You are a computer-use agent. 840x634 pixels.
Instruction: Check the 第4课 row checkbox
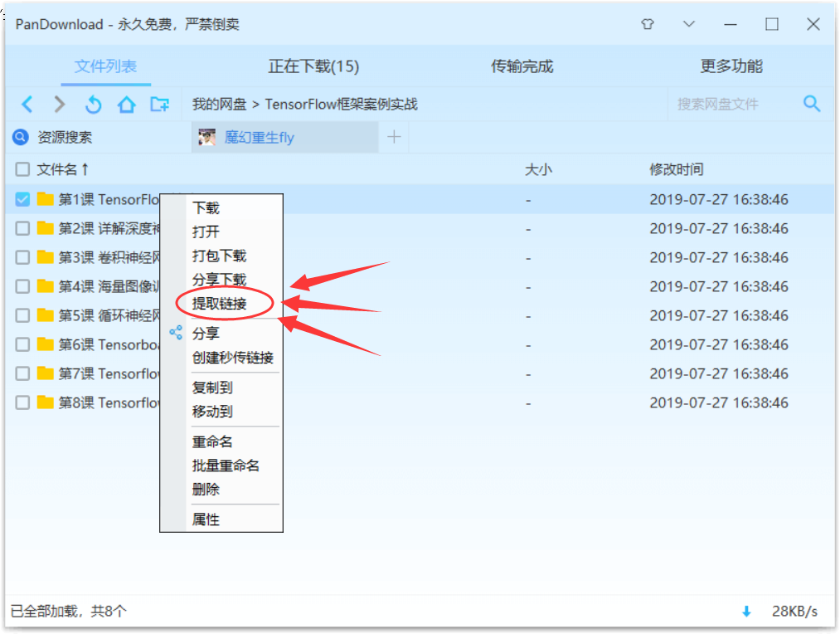pyautogui.click(x=22, y=286)
